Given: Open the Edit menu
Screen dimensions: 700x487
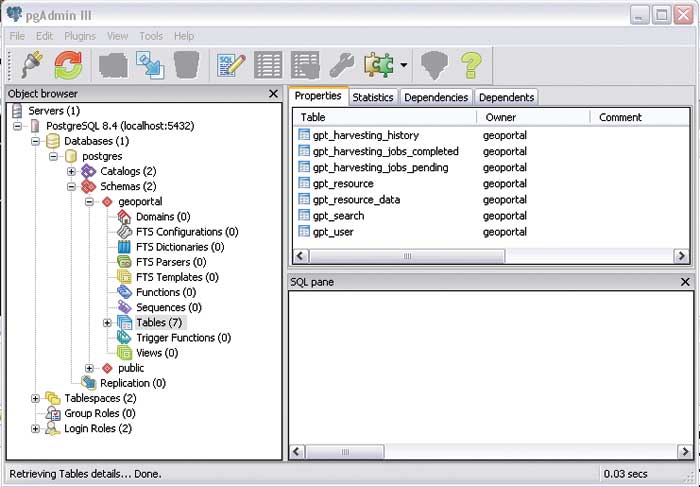Looking at the screenshot, I should click(44, 36).
